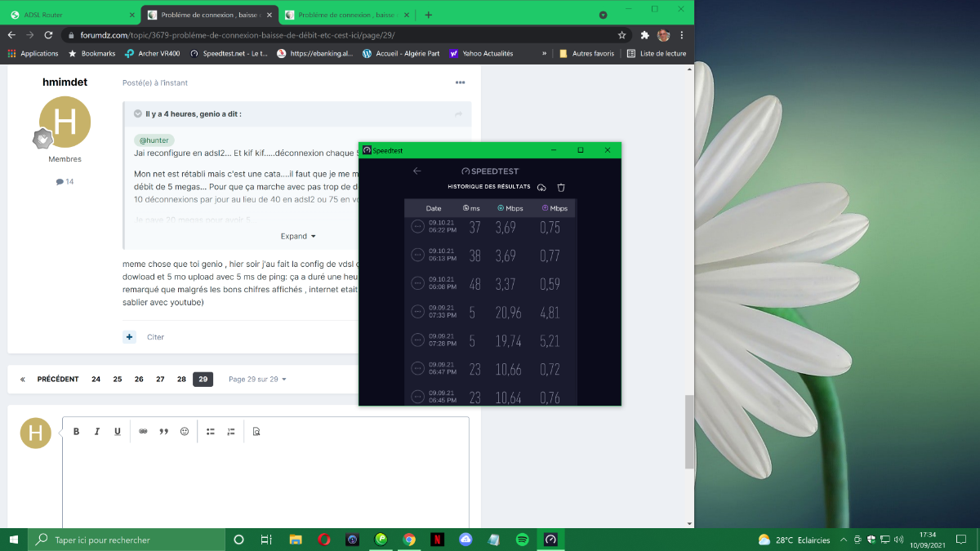
Task: Click the preview icon in editor toolbar
Action: (x=256, y=431)
